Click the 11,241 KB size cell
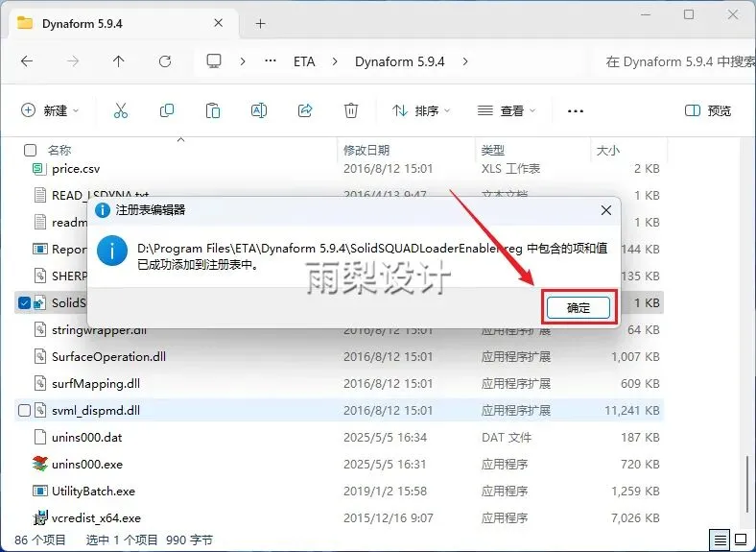This screenshot has height=552, width=756. point(632,410)
